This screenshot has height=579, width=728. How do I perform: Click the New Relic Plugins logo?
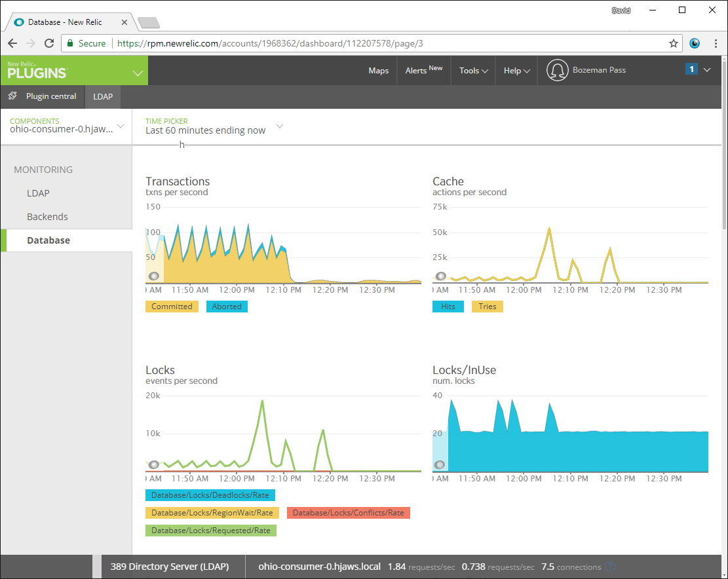click(x=37, y=71)
